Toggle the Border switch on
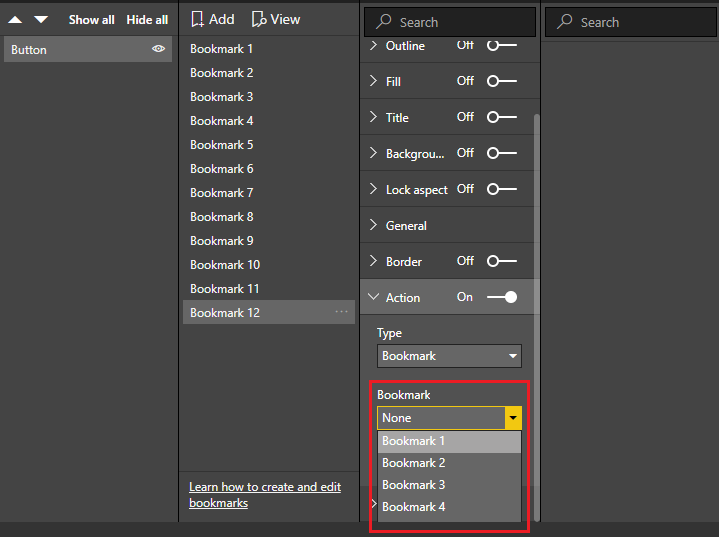The image size is (719, 537). (x=502, y=261)
